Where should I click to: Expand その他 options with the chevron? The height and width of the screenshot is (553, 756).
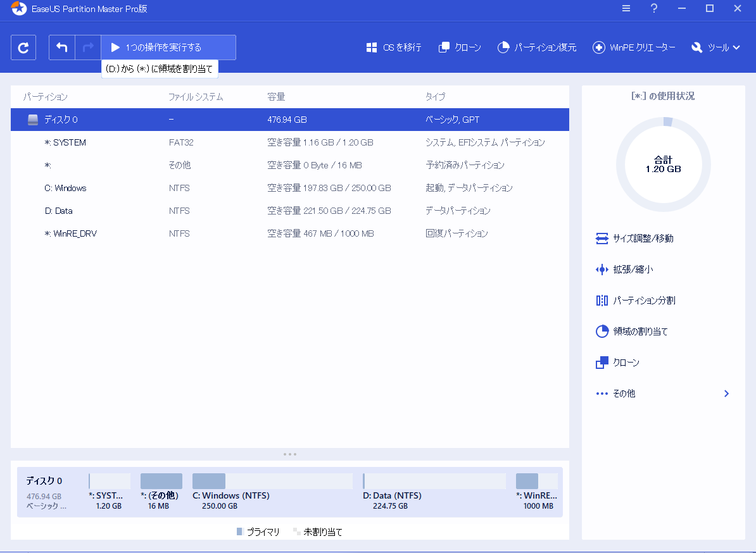coord(726,393)
